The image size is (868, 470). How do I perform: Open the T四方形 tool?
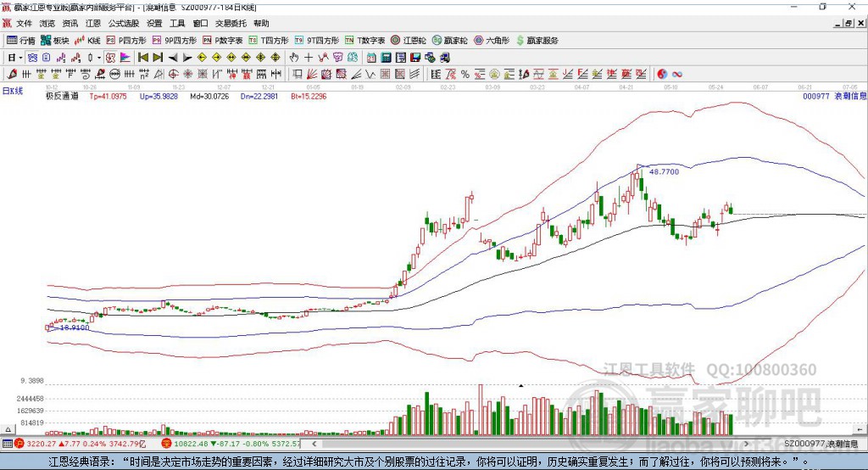[269, 41]
